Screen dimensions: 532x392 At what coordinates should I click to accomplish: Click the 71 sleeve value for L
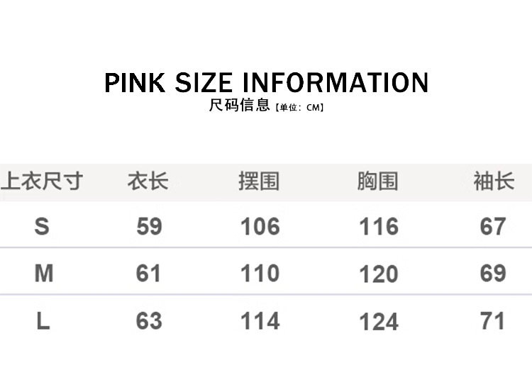point(492,321)
